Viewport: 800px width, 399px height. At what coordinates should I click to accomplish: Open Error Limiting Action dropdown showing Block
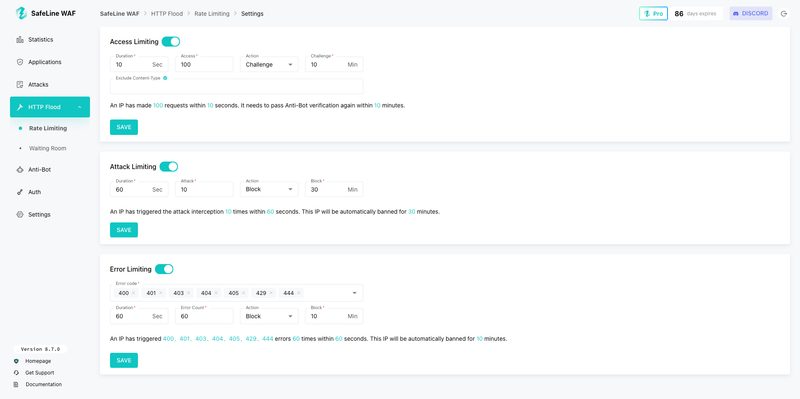(269, 316)
